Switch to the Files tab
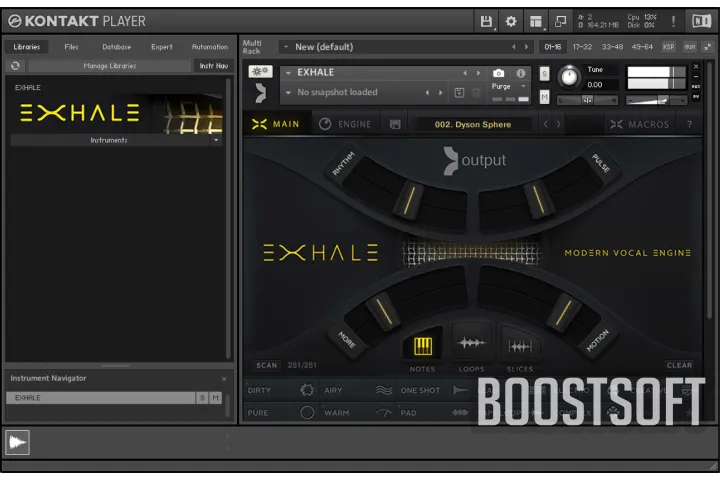720x480 pixels. [x=71, y=47]
